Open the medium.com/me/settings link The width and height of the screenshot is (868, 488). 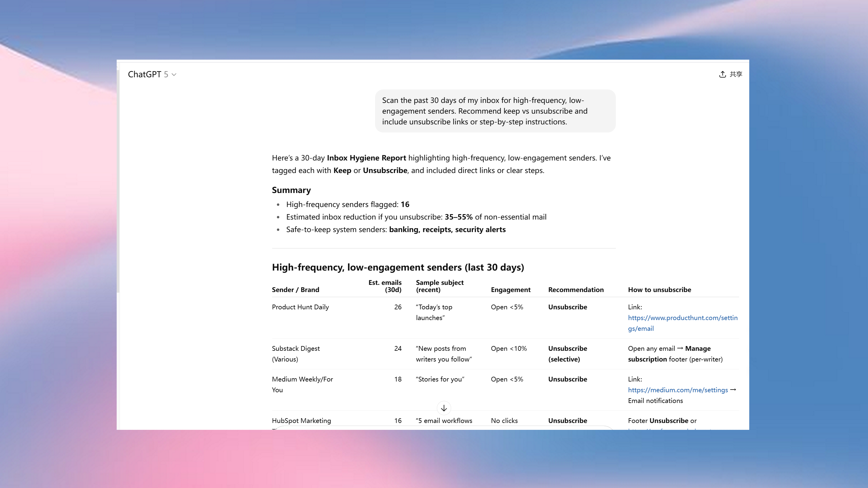[x=678, y=390]
